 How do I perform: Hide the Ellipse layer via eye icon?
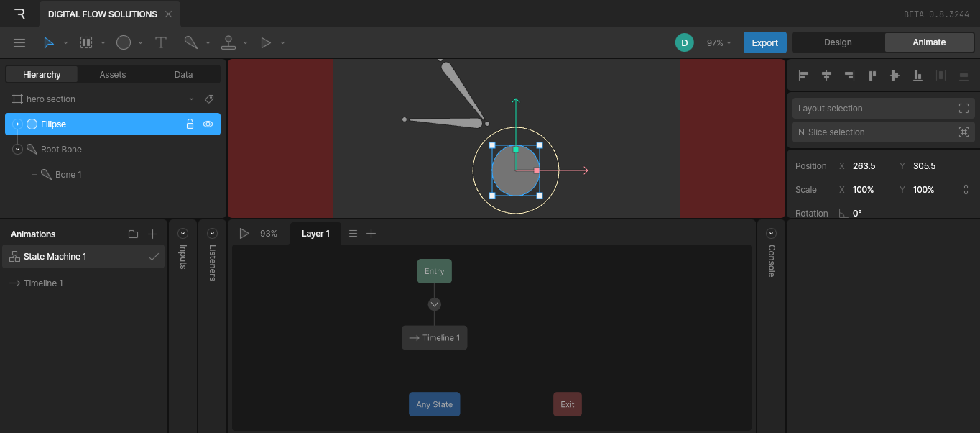[208, 124]
